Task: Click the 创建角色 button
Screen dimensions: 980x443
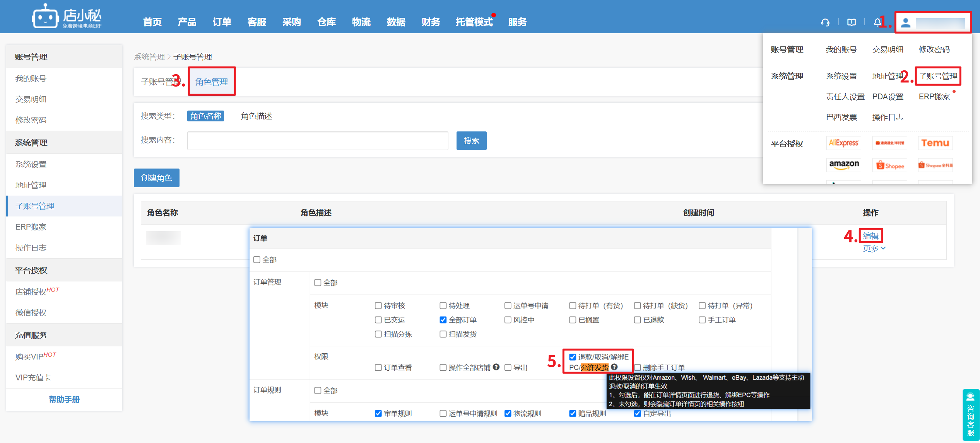Action: 156,178
